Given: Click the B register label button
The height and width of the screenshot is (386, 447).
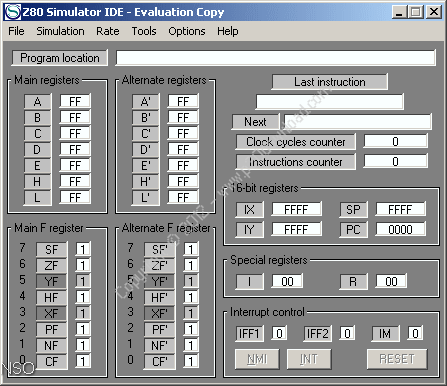Looking at the screenshot, I should (x=38, y=118).
